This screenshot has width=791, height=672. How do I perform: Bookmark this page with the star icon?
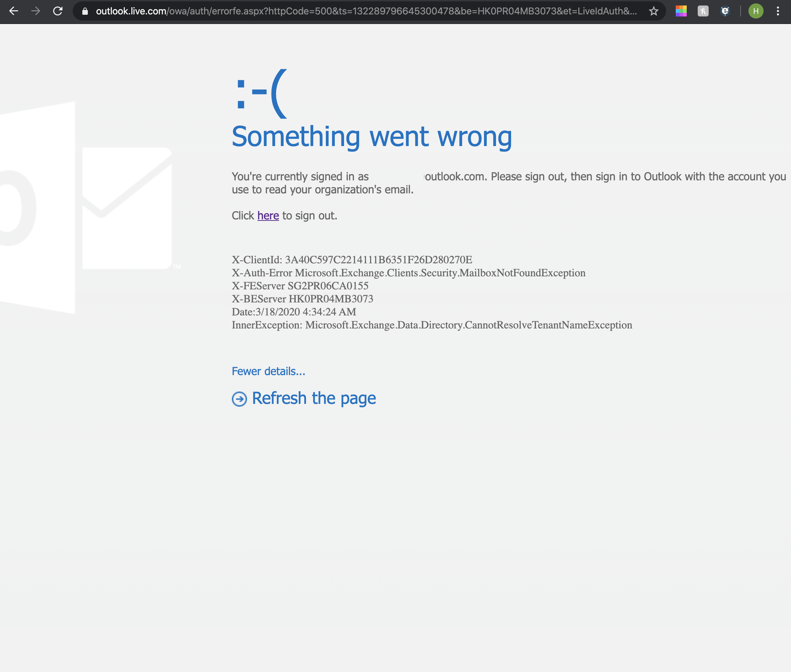tap(654, 11)
